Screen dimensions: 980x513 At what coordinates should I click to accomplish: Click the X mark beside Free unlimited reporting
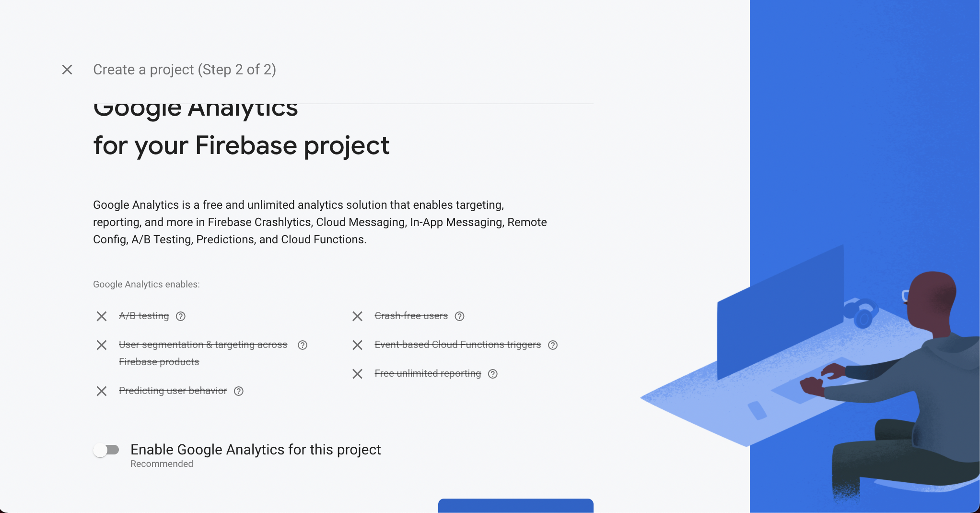[357, 374]
